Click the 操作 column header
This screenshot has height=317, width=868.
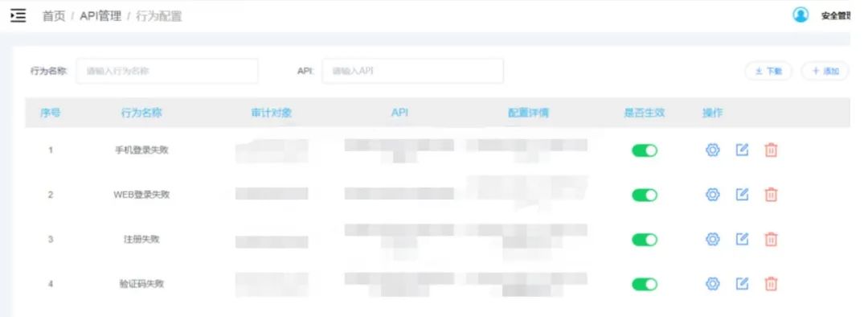(x=712, y=113)
